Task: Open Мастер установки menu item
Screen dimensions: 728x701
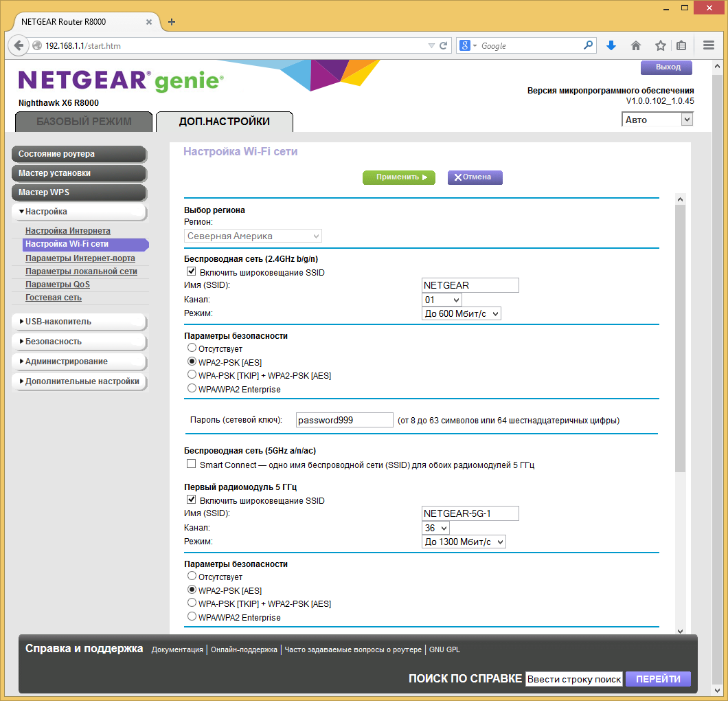Action: click(79, 173)
